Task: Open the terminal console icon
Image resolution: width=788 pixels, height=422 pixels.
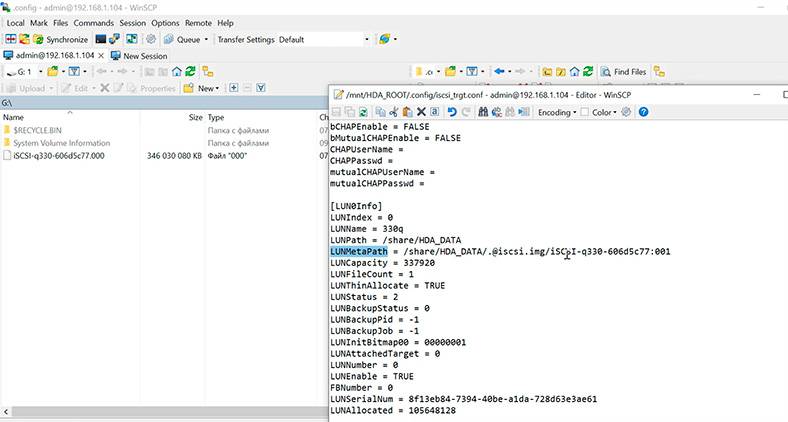Action: [x=101, y=39]
